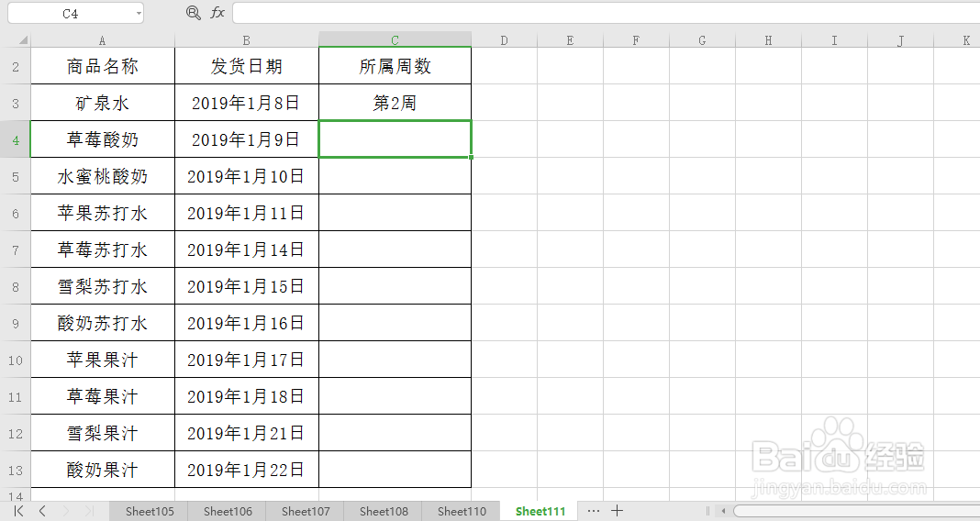Screen dimensions: 980x521
Task: Go to the previous sheet tab
Action: coord(42,511)
